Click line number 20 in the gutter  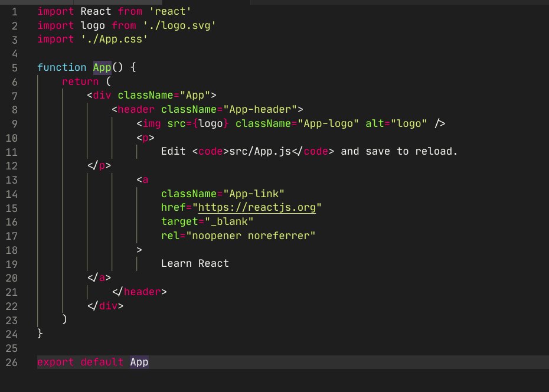click(12, 278)
